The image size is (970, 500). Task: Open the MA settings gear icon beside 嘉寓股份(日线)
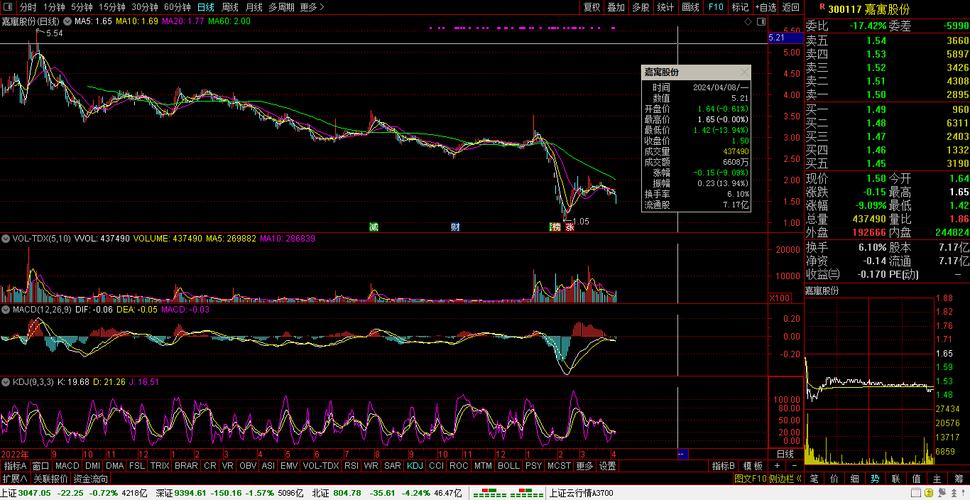coord(65,21)
